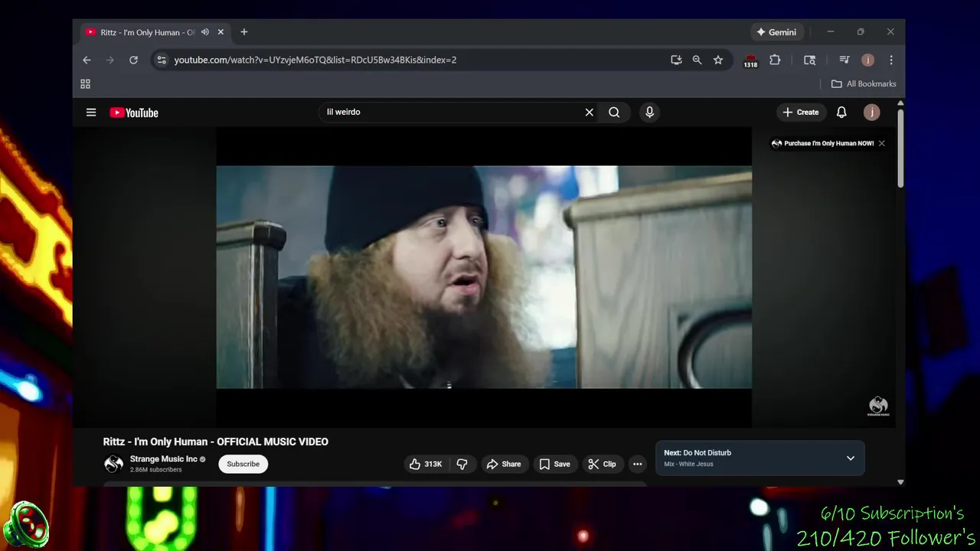This screenshot has width=980, height=551.
Task: Run search with magnifier button
Action: [614, 112]
